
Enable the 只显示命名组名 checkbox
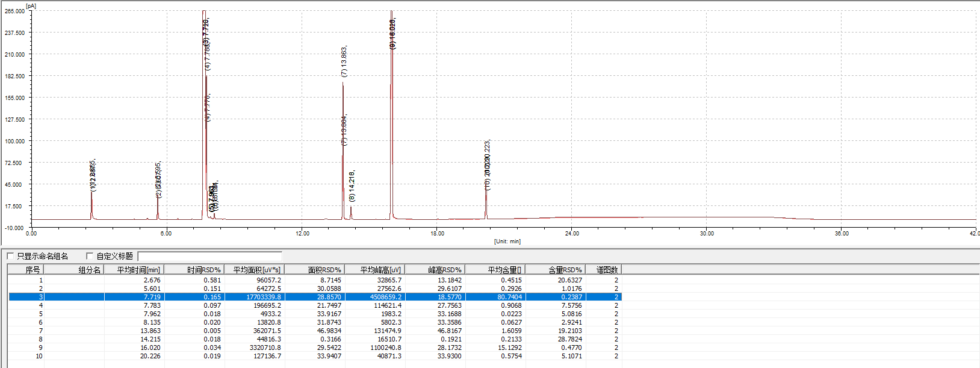tap(10, 257)
